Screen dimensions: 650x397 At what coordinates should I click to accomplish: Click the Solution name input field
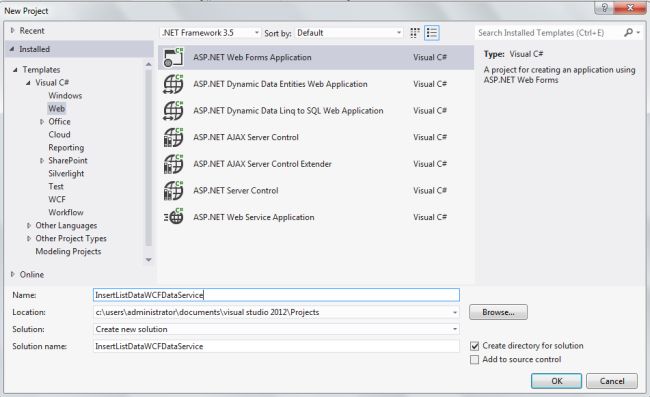click(276, 346)
